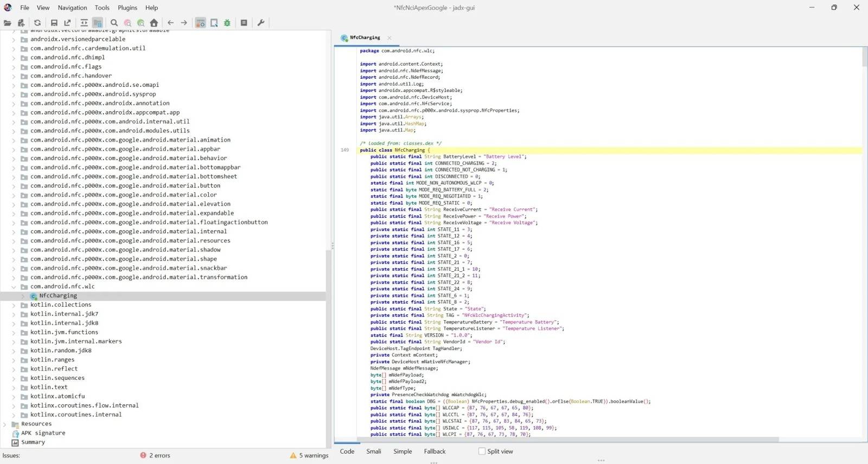Open Preferences with the wrench icon
The width and height of the screenshot is (868, 464).
coord(260,23)
